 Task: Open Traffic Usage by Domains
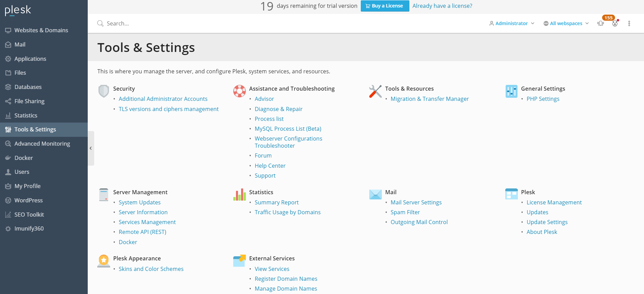(288, 212)
